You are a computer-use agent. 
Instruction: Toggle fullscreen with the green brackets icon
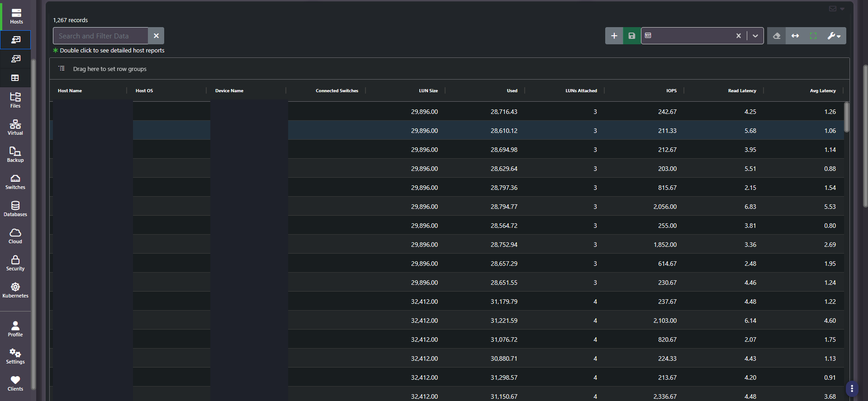813,36
